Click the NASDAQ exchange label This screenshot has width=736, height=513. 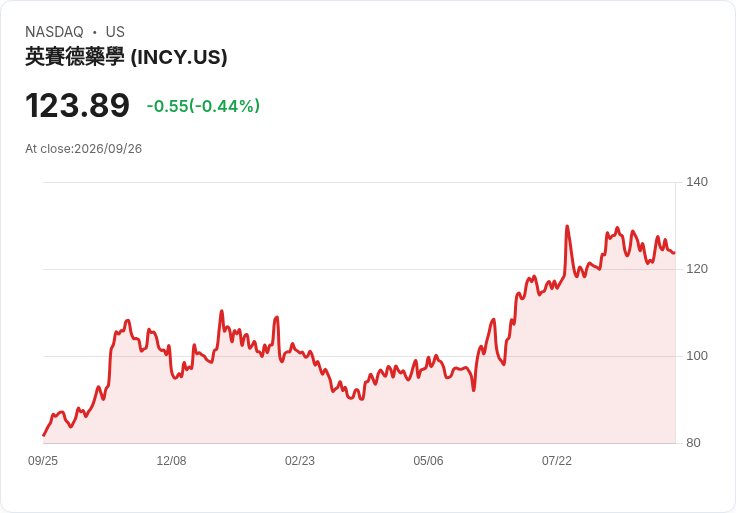pyautogui.click(x=54, y=32)
